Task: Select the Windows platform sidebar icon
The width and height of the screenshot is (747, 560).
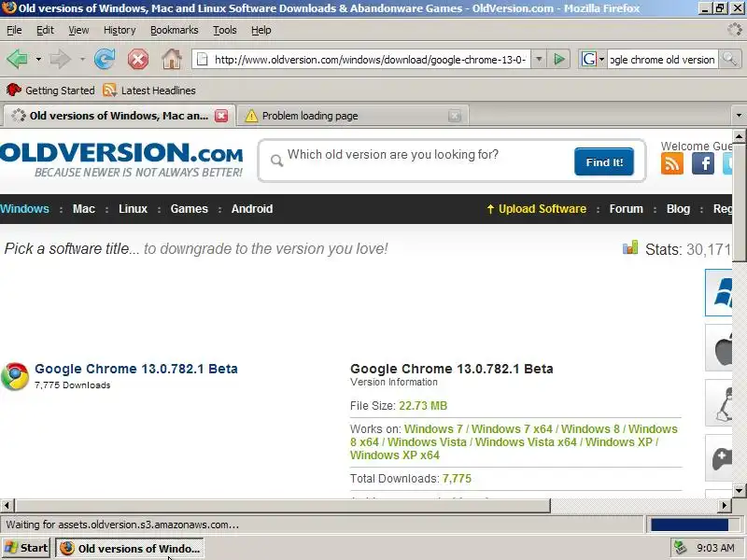Action: (x=719, y=292)
